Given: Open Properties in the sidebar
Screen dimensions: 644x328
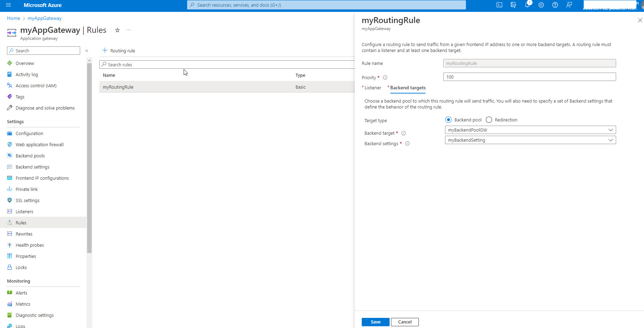Looking at the screenshot, I should pyautogui.click(x=26, y=256).
